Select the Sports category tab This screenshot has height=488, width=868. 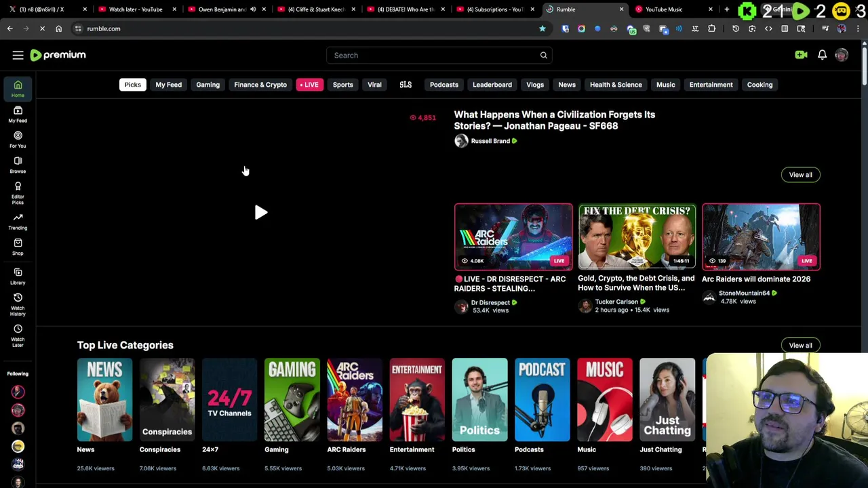tap(342, 85)
